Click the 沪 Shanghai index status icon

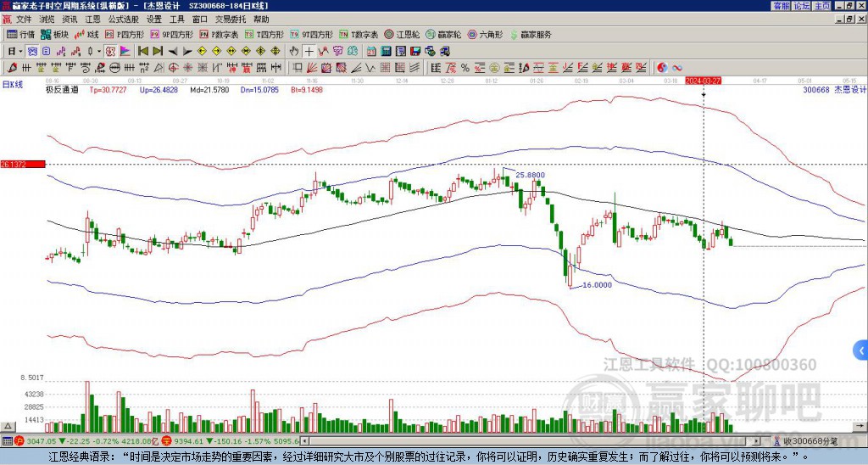click(x=19, y=441)
